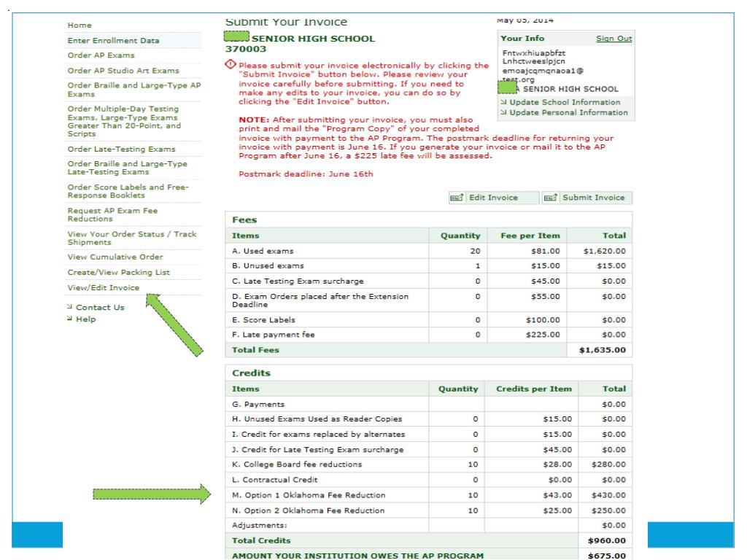The image size is (747, 560).
Task: Open Order Braille and Large-Type Late-Testing Exams
Action: [127, 168]
